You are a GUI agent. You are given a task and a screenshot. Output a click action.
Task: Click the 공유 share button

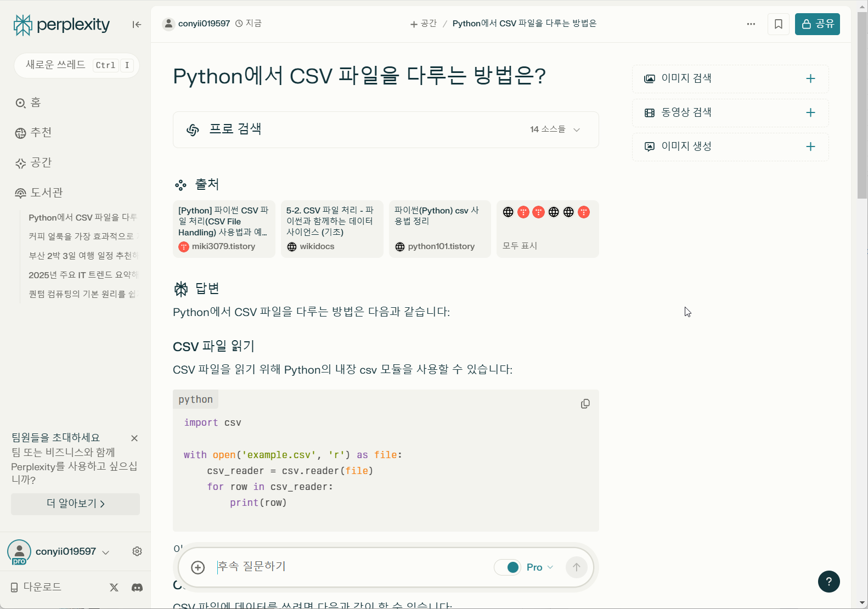[x=818, y=24]
